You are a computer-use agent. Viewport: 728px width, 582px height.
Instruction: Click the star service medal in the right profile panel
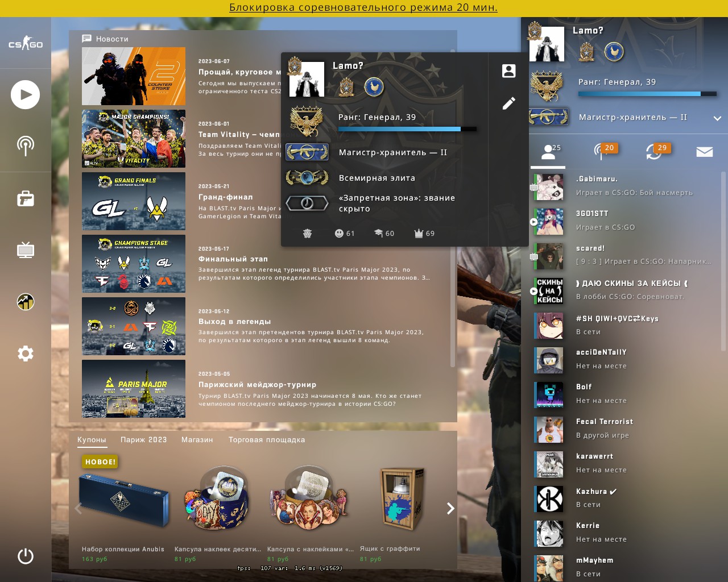click(x=586, y=52)
